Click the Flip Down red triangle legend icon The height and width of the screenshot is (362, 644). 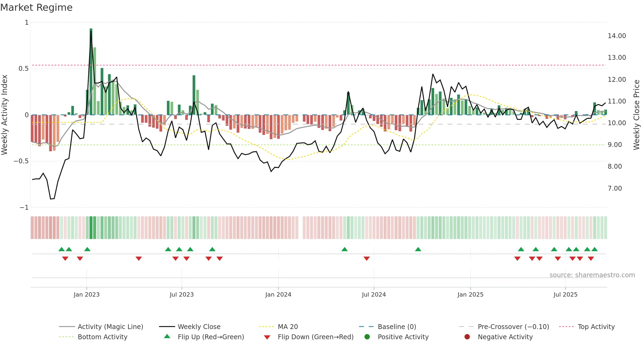pyautogui.click(x=267, y=337)
